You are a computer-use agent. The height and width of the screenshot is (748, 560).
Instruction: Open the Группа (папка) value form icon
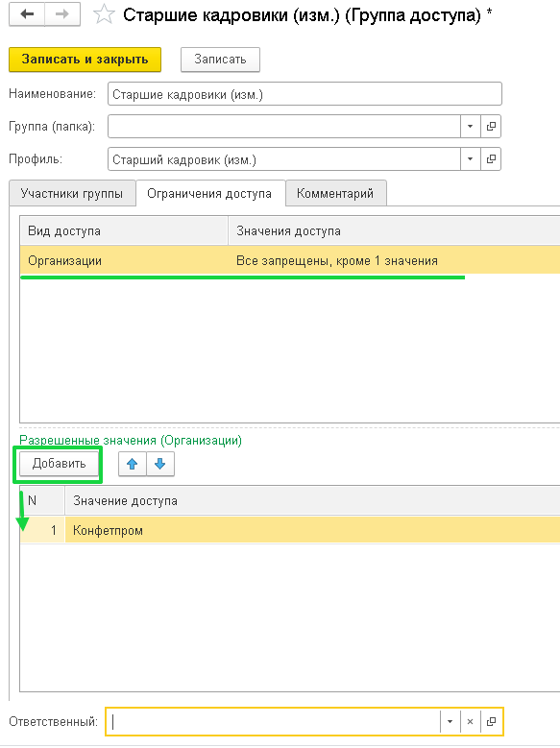click(x=491, y=127)
